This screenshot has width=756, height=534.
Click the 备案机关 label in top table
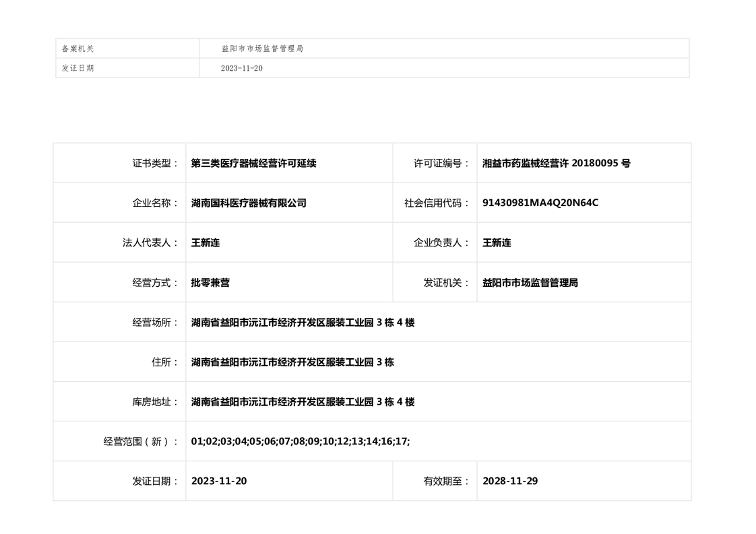(x=78, y=48)
